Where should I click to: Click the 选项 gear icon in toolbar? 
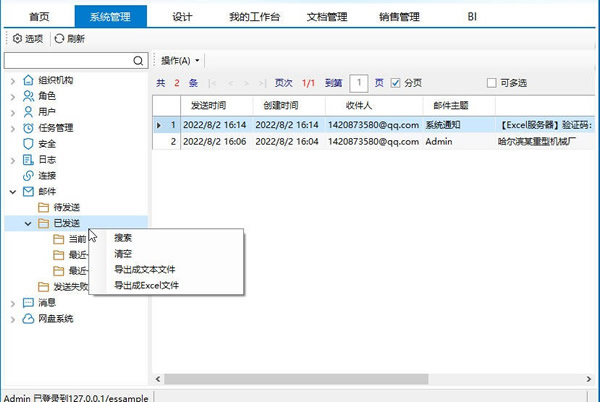click(17, 38)
